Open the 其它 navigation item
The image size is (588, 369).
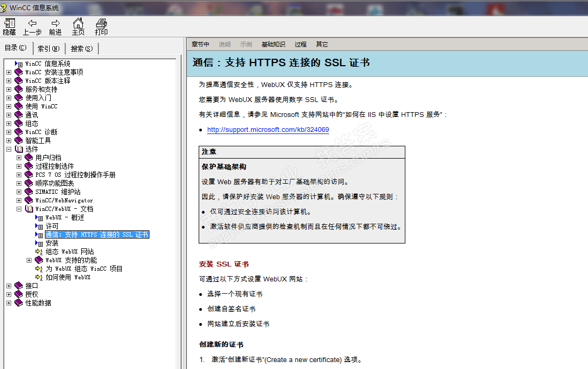(322, 44)
